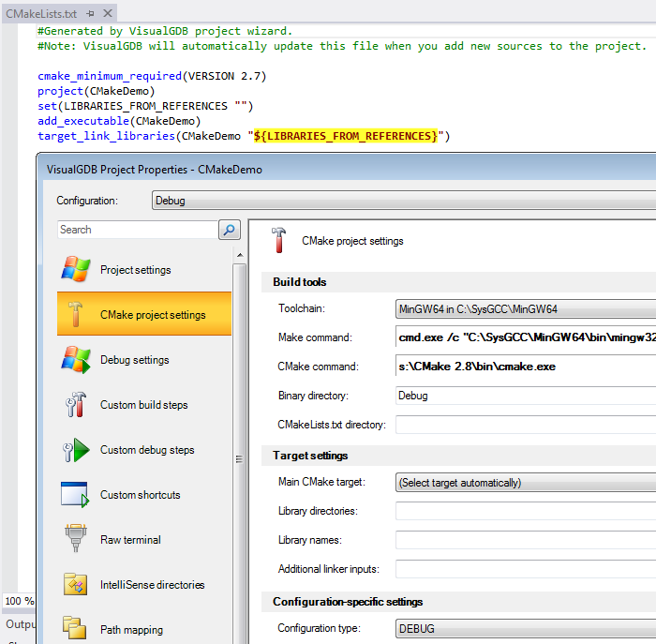The height and width of the screenshot is (644, 656).
Task: Click the CMake project settings hammer icon in sidebar
Action: tap(76, 314)
